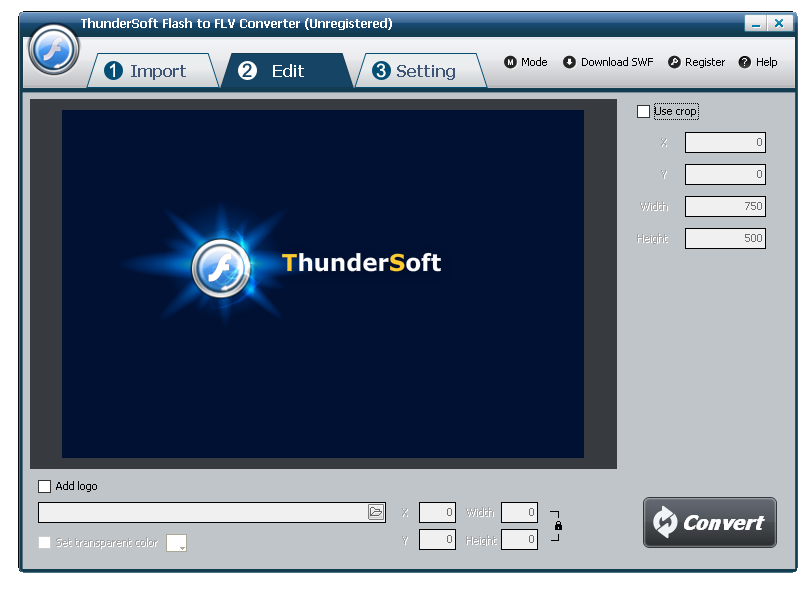
Task: Enable the Use crop checkbox
Action: click(643, 111)
